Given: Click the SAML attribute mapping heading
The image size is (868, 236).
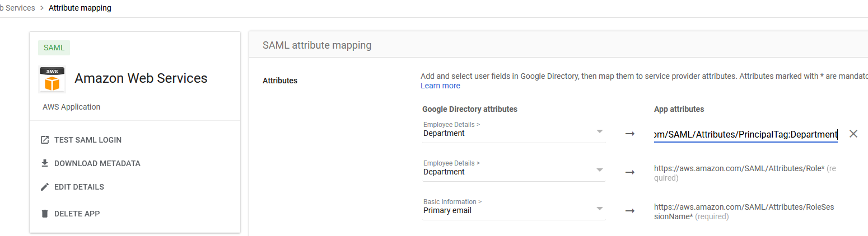Looking at the screenshot, I should [317, 45].
